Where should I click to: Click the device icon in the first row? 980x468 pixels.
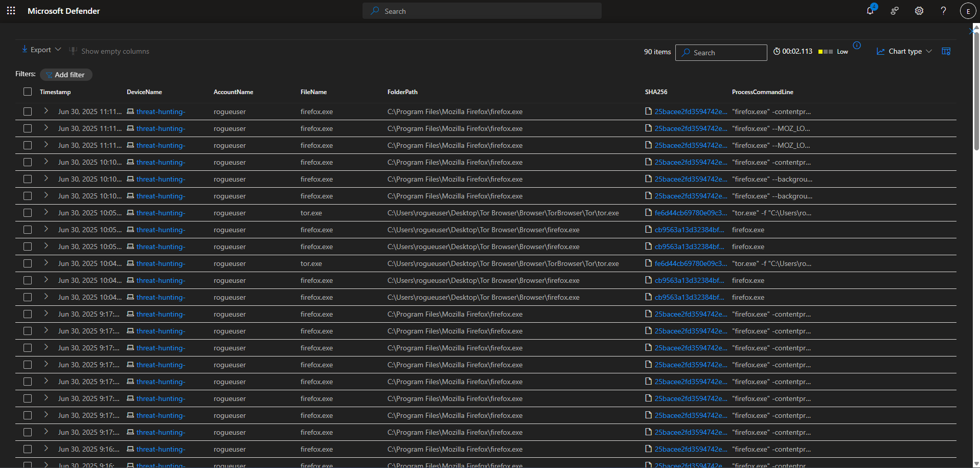click(130, 112)
